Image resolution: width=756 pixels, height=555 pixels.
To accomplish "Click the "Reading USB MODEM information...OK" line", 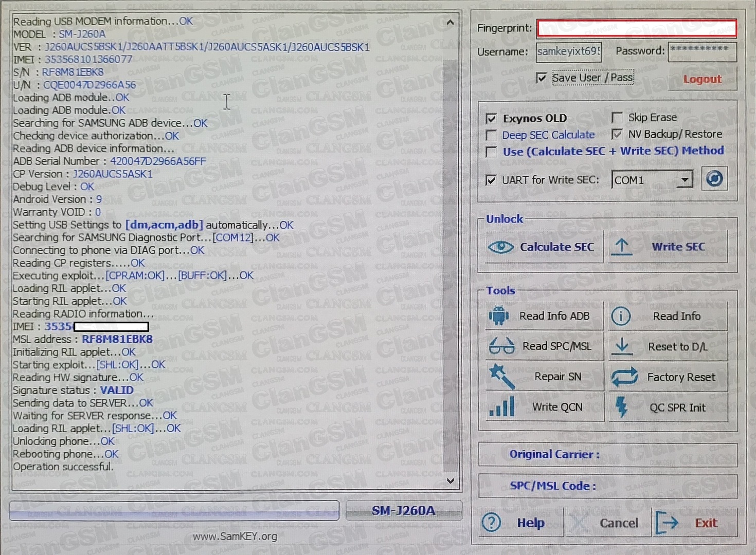I will click(103, 21).
